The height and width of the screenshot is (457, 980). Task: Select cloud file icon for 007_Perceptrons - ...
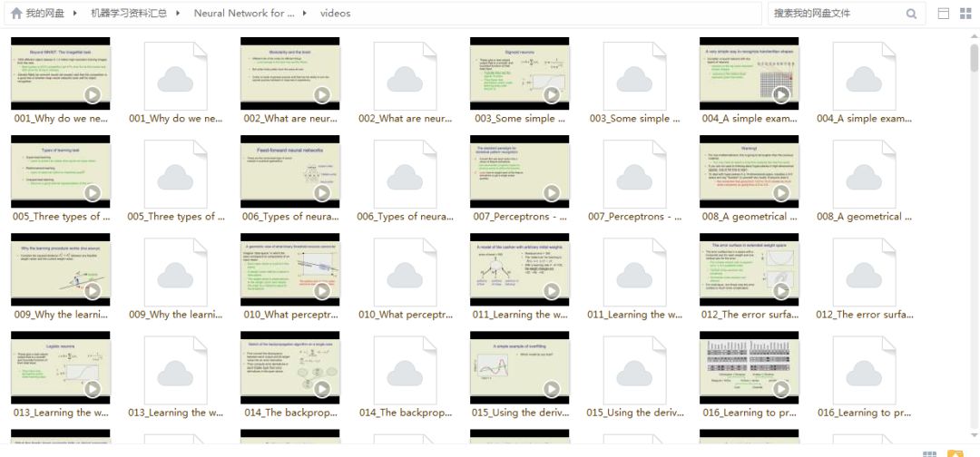tap(634, 174)
